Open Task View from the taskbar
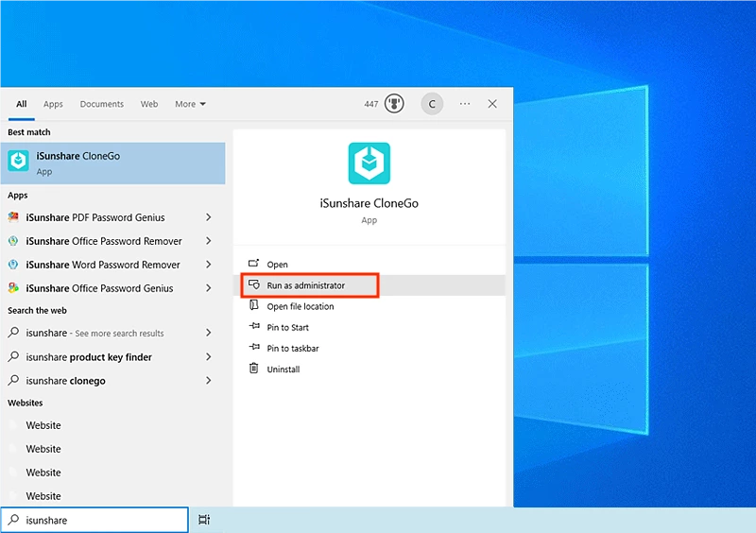 point(204,520)
